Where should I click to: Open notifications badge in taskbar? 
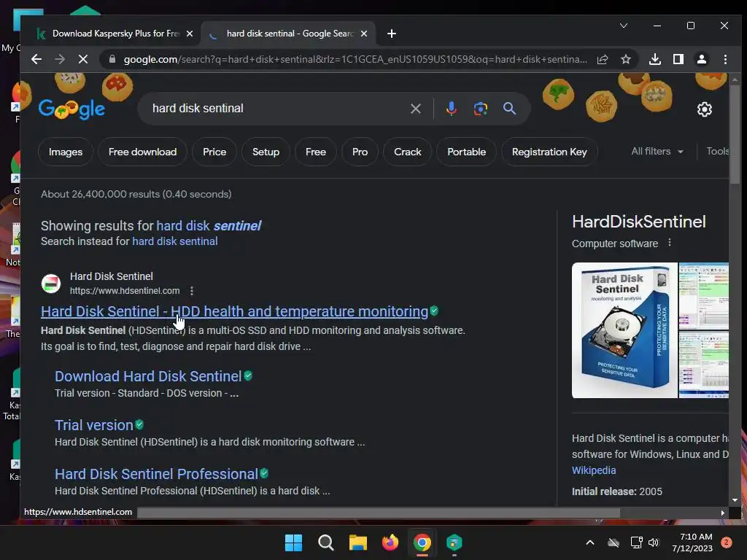726,542
